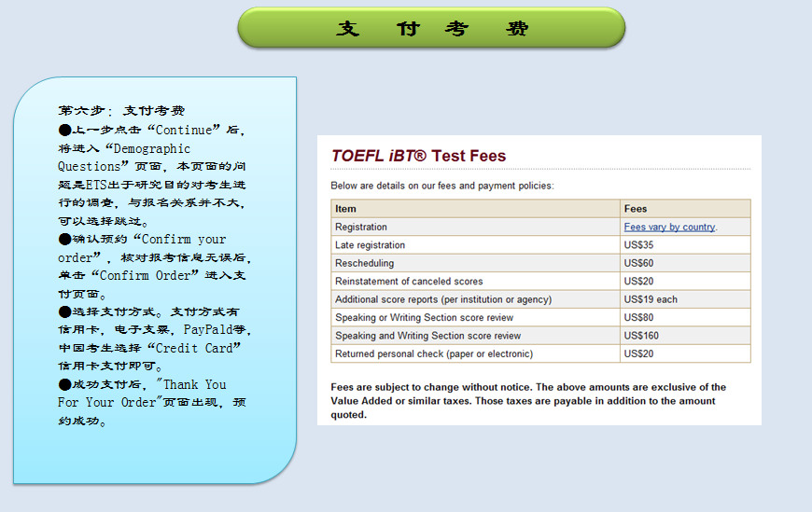The image size is (812, 512).
Task: Click the bullet before 选择支付方式
Action: (64, 311)
